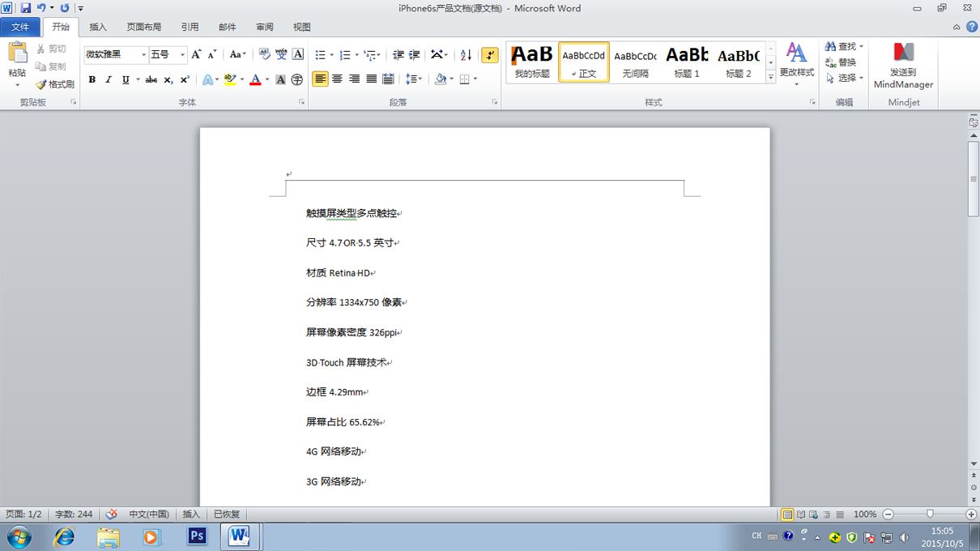Toggle the Insert (插入) mode in status bar
The width and height of the screenshot is (980, 551).
(191, 515)
